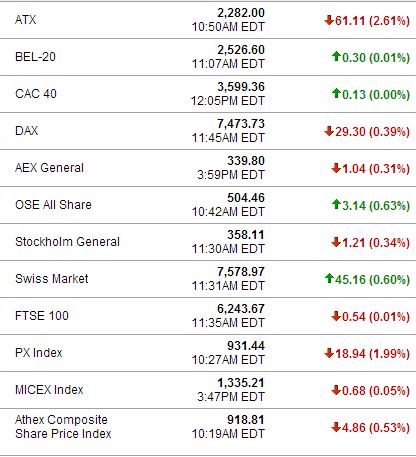Click the green up arrow for OSE All Share

[x=336, y=204]
